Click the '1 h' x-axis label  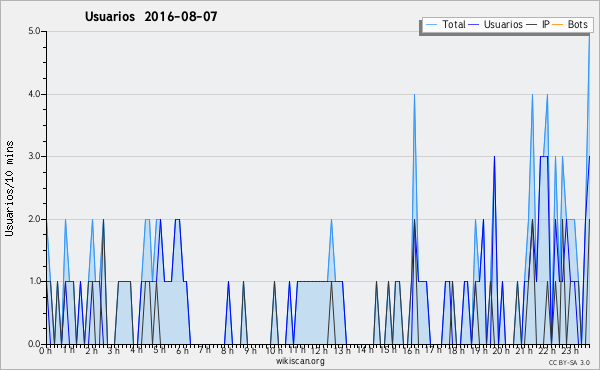coord(68,350)
